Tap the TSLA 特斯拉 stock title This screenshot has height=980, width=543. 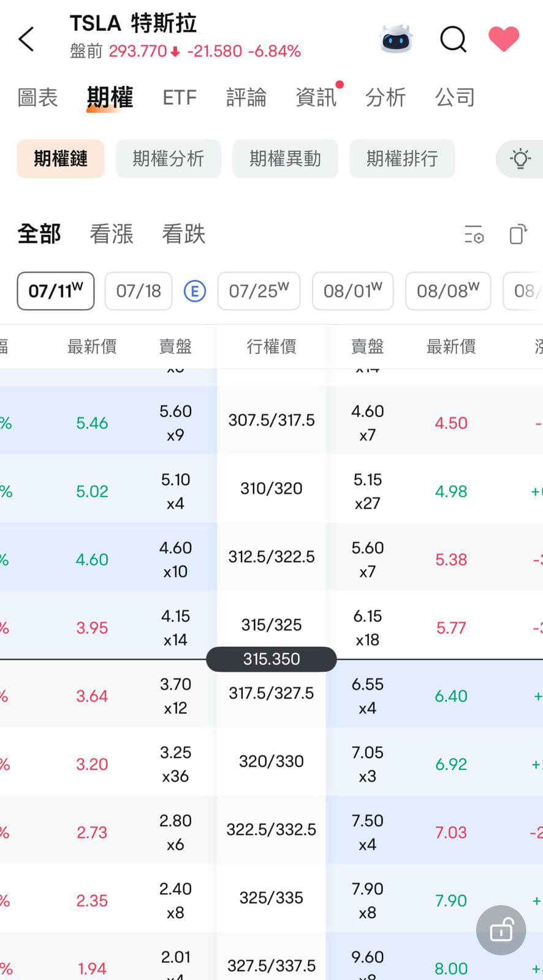coord(133,23)
